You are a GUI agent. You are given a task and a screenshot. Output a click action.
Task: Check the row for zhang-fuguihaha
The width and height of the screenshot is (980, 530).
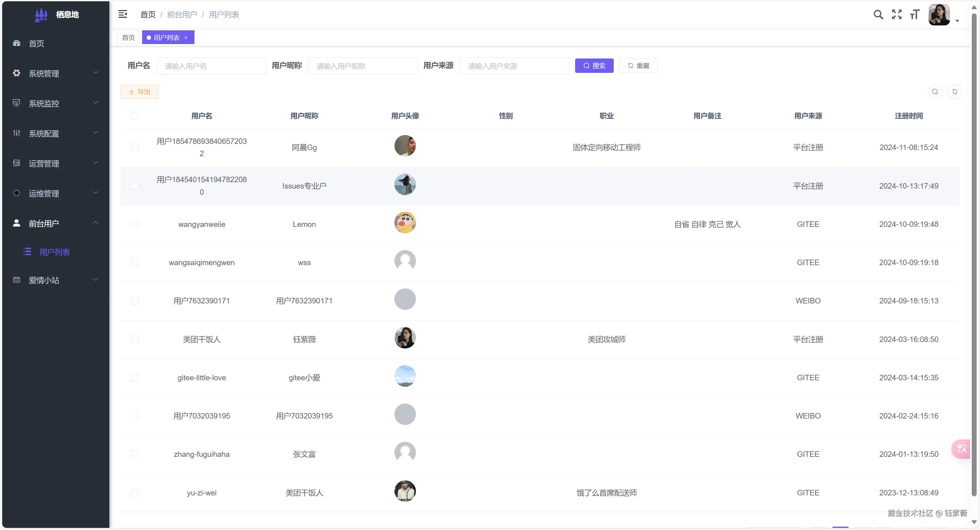135,454
